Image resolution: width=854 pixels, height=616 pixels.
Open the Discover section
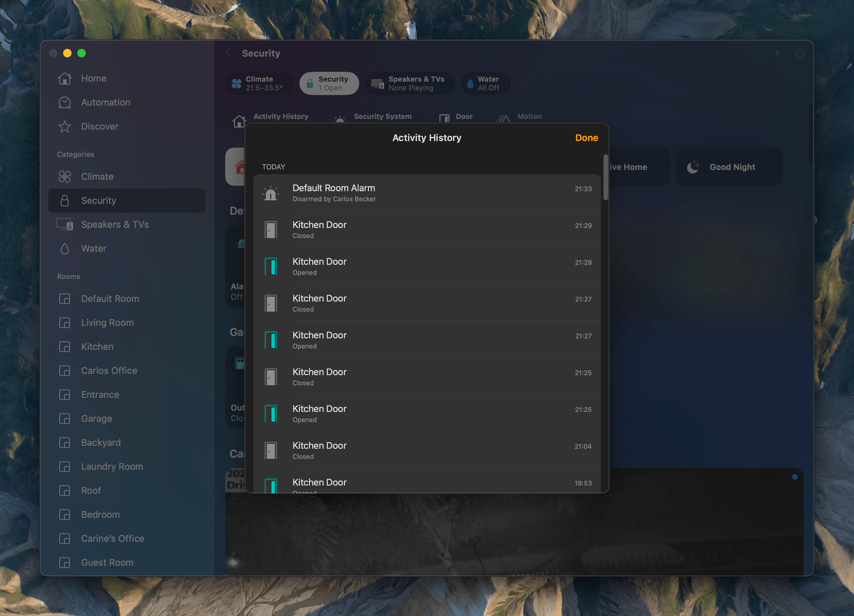[100, 126]
